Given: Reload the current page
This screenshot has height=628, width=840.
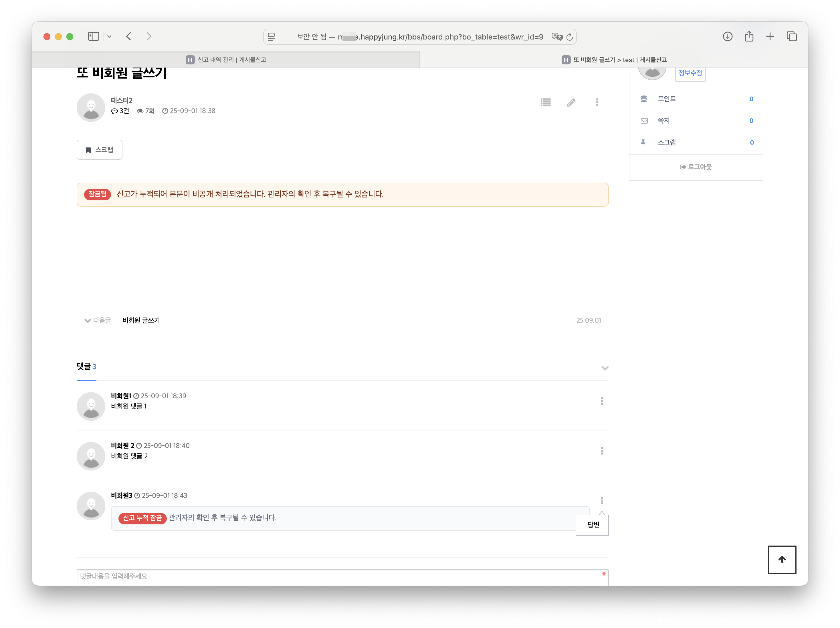Looking at the screenshot, I should pyautogui.click(x=570, y=37).
